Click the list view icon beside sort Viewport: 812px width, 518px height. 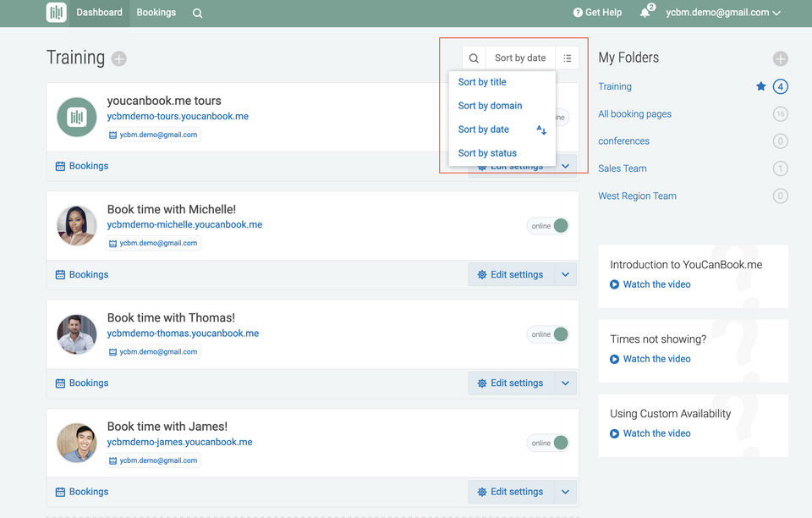pos(568,58)
